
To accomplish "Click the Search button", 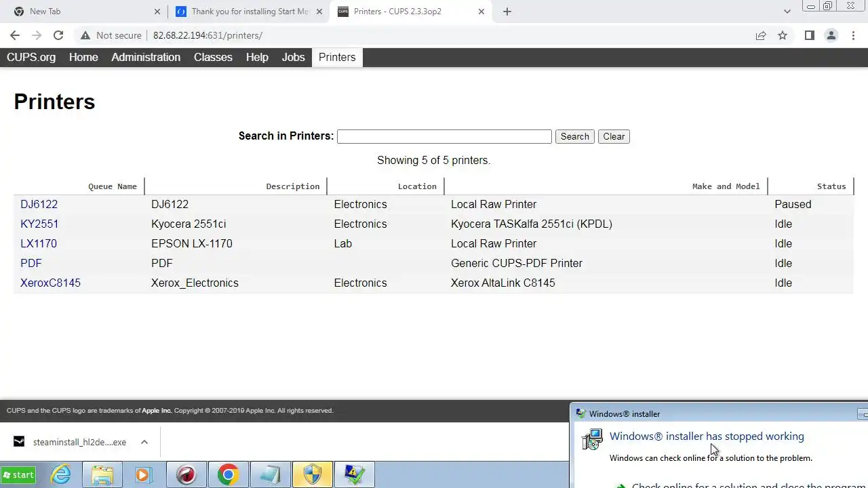I will tap(575, 136).
